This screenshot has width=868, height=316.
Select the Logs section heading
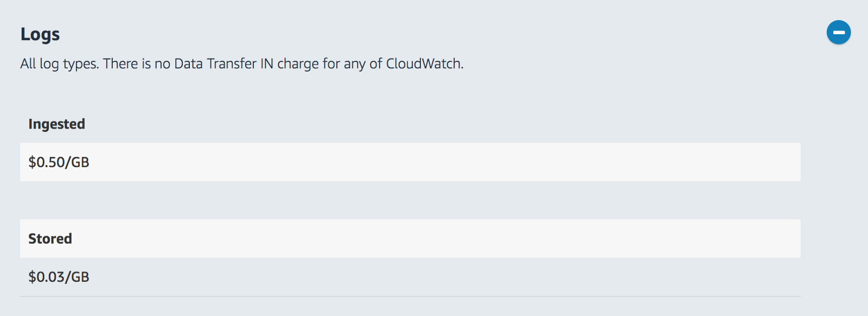click(40, 34)
